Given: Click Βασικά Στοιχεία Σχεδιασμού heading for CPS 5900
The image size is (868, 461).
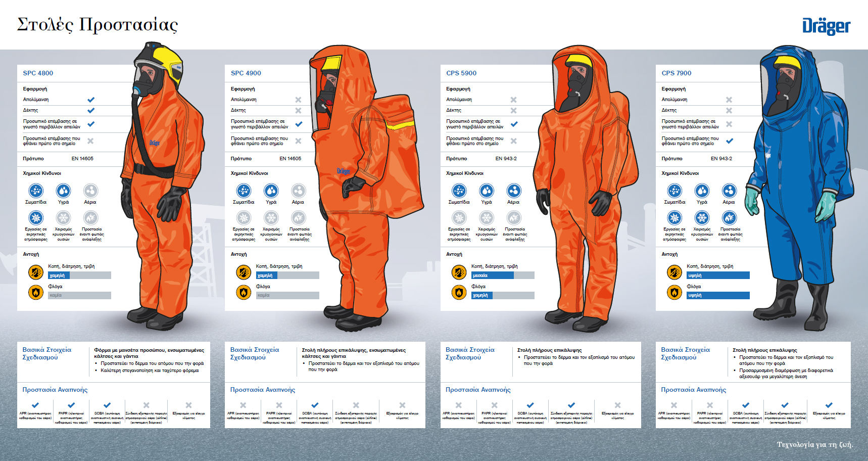Looking at the screenshot, I should (470, 353).
